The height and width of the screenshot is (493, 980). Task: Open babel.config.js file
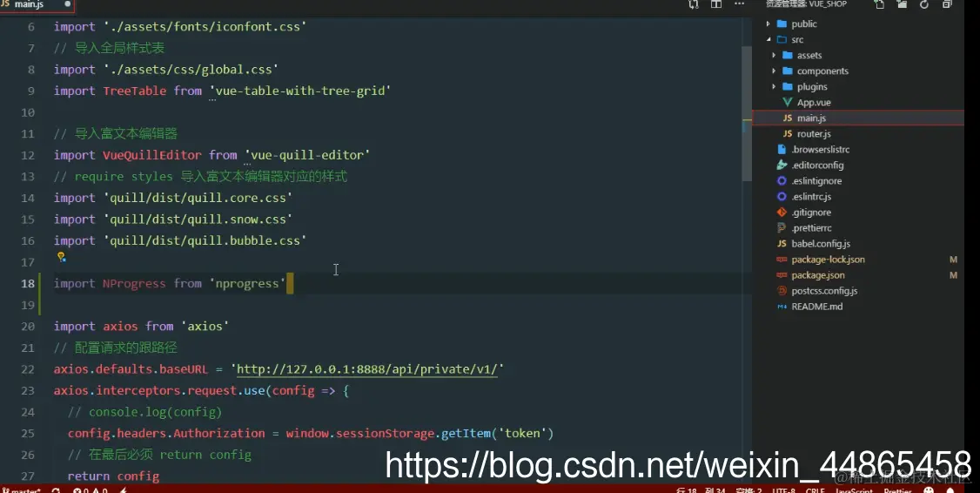tap(821, 243)
